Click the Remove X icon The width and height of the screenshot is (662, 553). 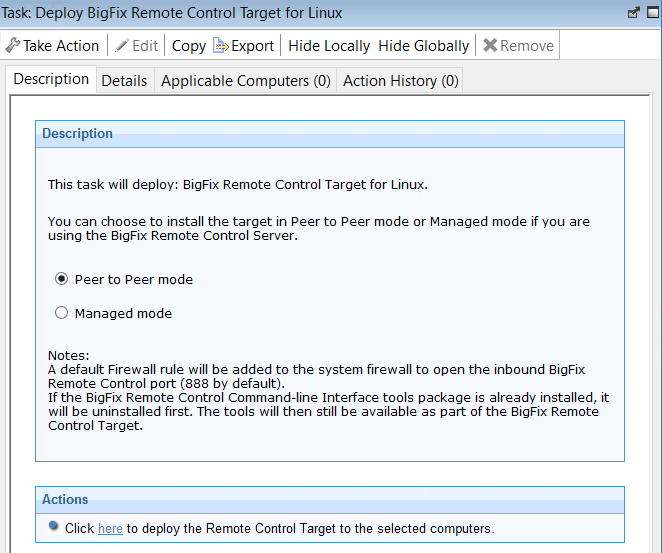click(490, 45)
